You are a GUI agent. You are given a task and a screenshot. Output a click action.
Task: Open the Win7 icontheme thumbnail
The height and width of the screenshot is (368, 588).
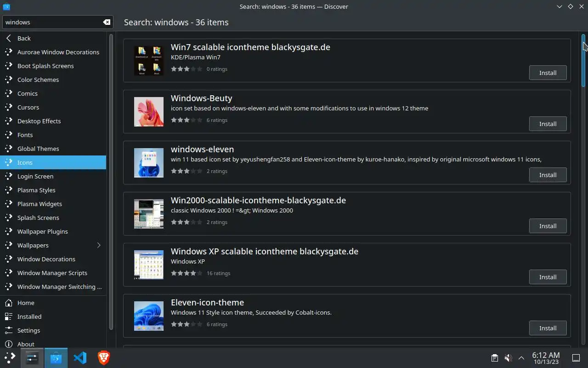[149, 61]
